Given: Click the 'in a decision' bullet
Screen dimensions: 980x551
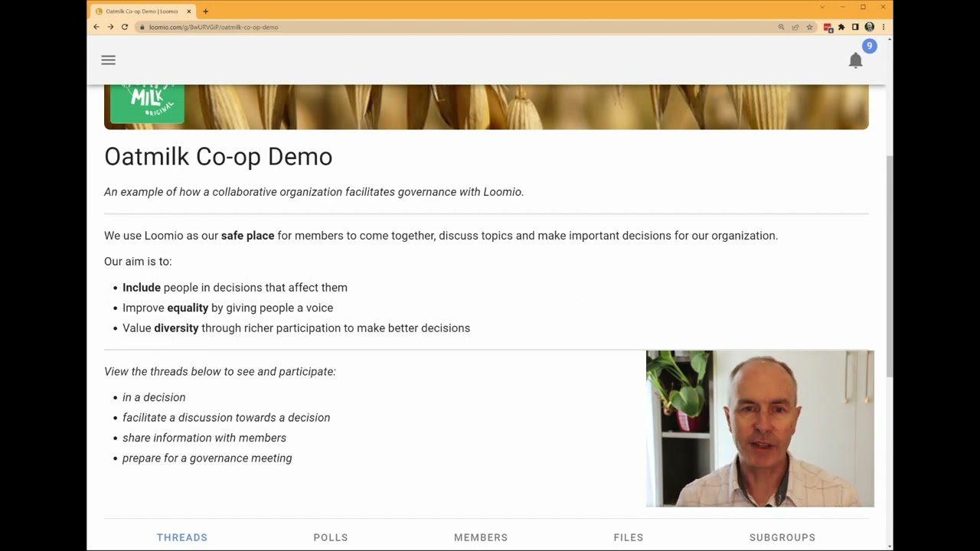Looking at the screenshot, I should point(154,397).
